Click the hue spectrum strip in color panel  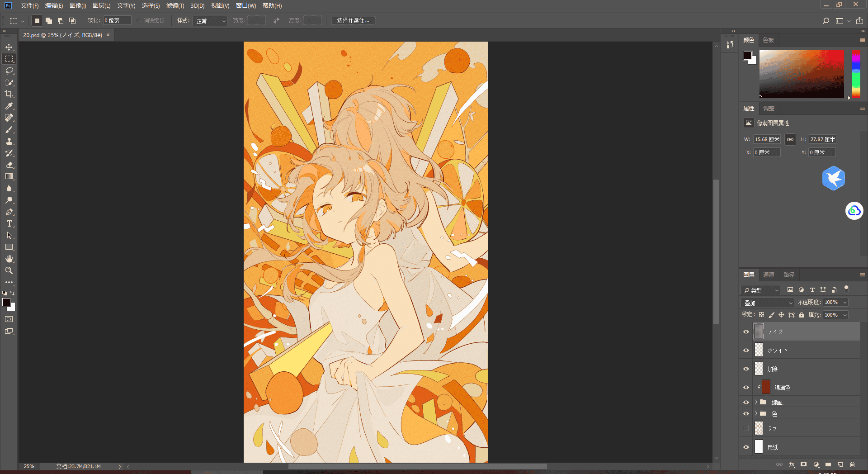pos(856,74)
